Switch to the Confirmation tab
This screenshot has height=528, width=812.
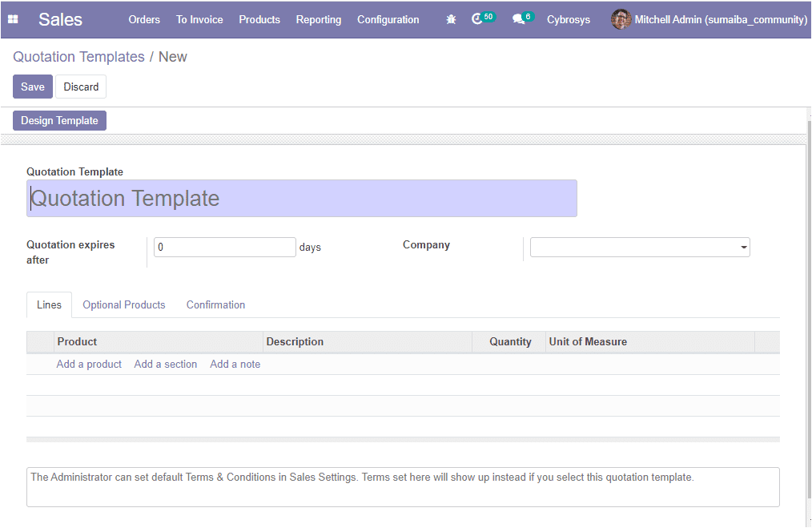(x=215, y=304)
